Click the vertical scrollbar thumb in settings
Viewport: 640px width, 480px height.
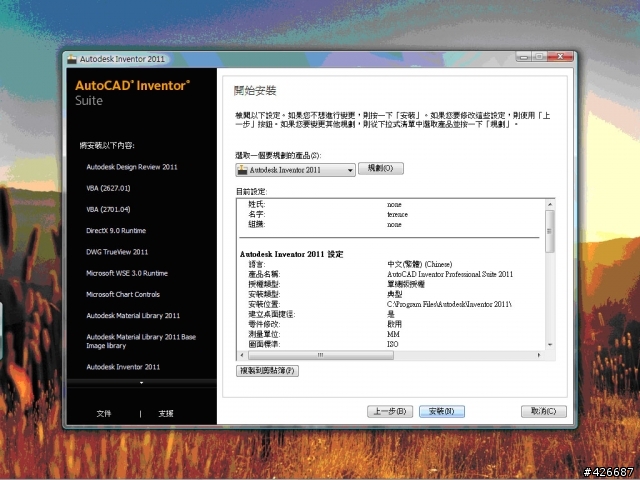click(550, 231)
